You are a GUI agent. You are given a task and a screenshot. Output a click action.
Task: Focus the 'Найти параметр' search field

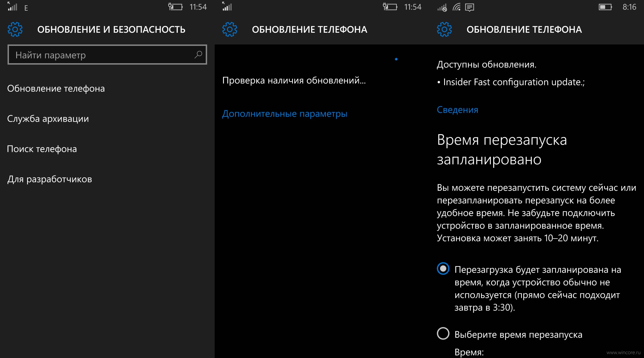tap(107, 55)
